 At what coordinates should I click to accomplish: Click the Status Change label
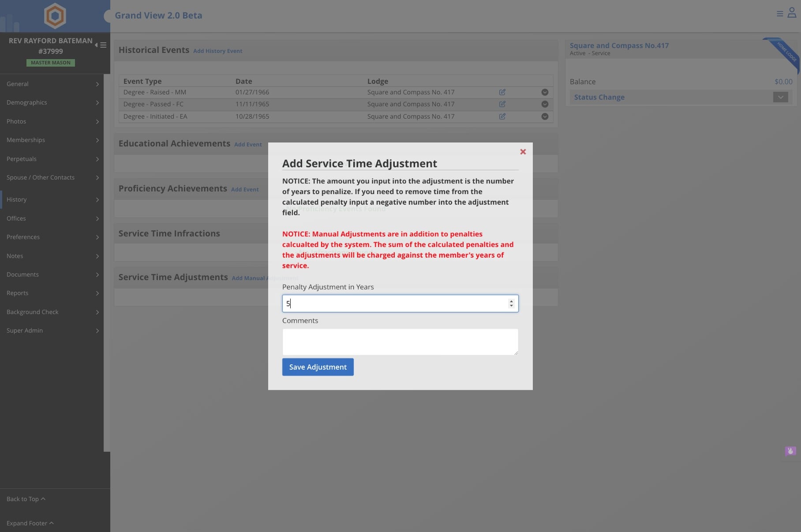click(x=599, y=97)
